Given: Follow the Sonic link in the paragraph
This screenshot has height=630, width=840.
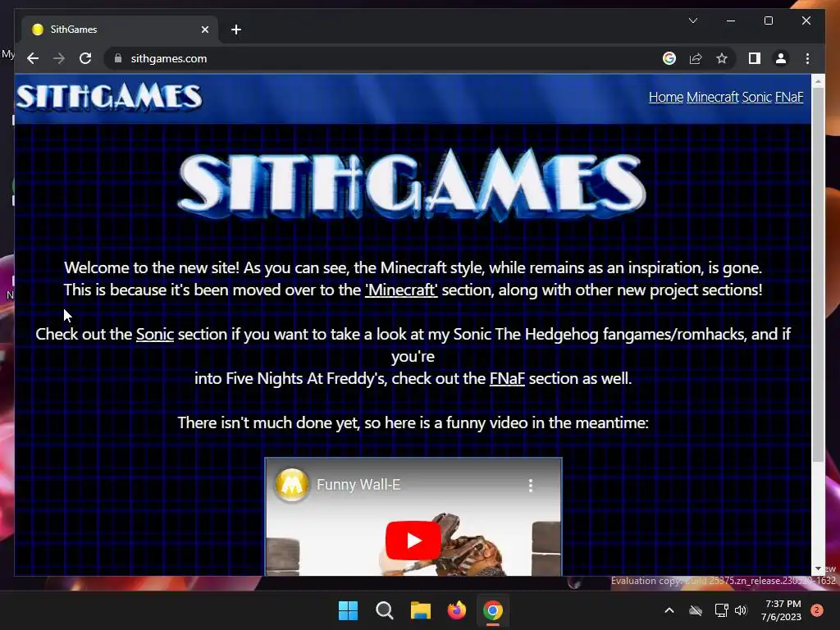Looking at the screenshot, I should point(155,335).
